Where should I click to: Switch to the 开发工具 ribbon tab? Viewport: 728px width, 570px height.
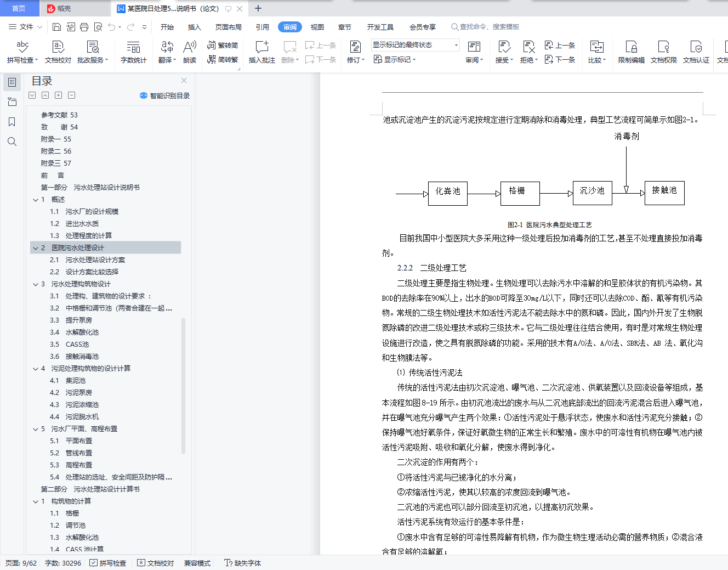tap(380, 27)
